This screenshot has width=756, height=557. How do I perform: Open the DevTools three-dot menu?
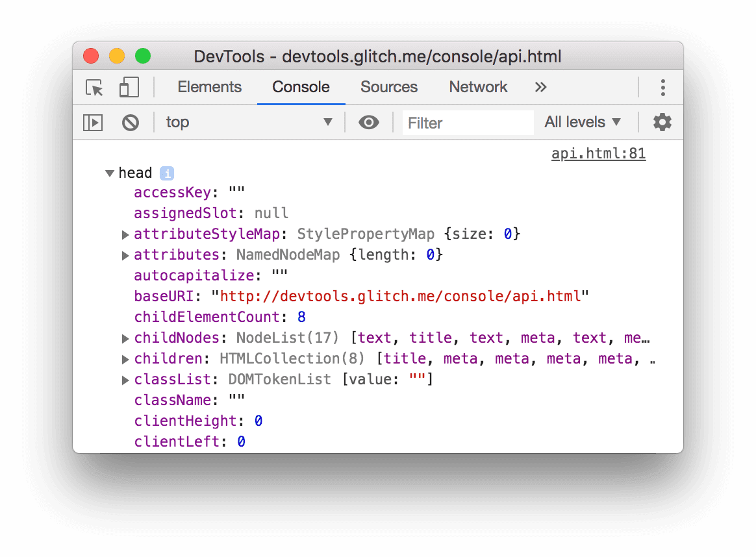click(663, 87)
